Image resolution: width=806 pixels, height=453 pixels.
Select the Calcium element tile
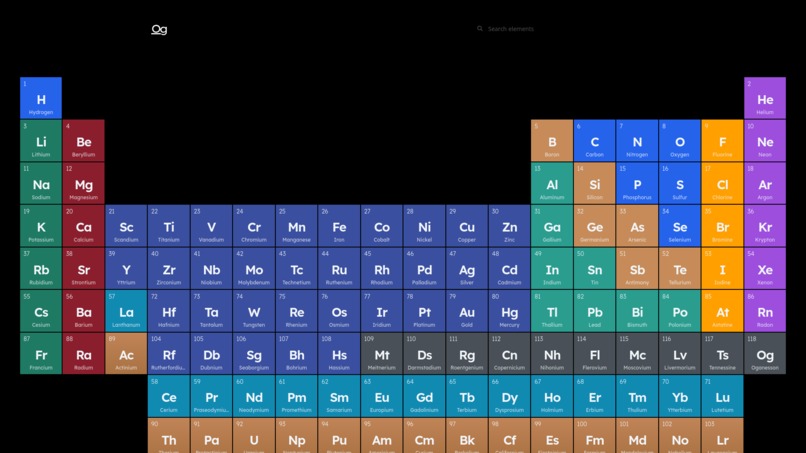click(x=83, y=226)
